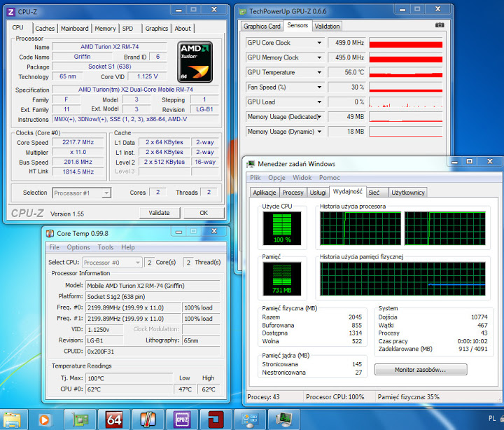Open Fan Speed (%) sensor dropdown
Screen dimensions: 504x430
[x=319, y=87]
